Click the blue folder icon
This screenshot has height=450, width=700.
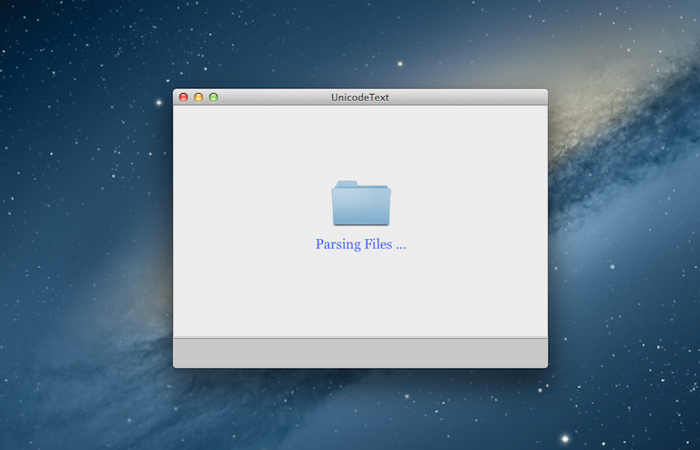[x=361, y=203]
